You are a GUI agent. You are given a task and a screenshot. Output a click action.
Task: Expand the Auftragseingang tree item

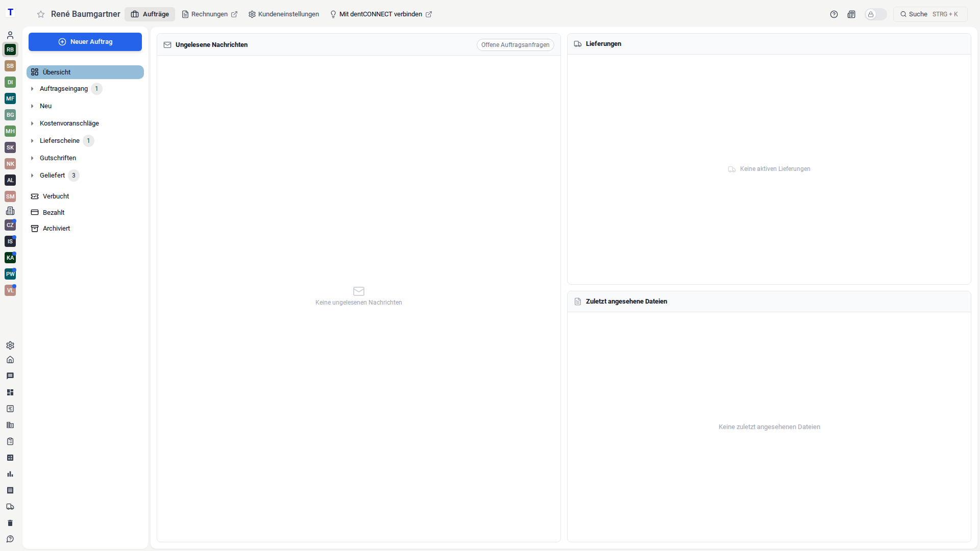point(32,89)
